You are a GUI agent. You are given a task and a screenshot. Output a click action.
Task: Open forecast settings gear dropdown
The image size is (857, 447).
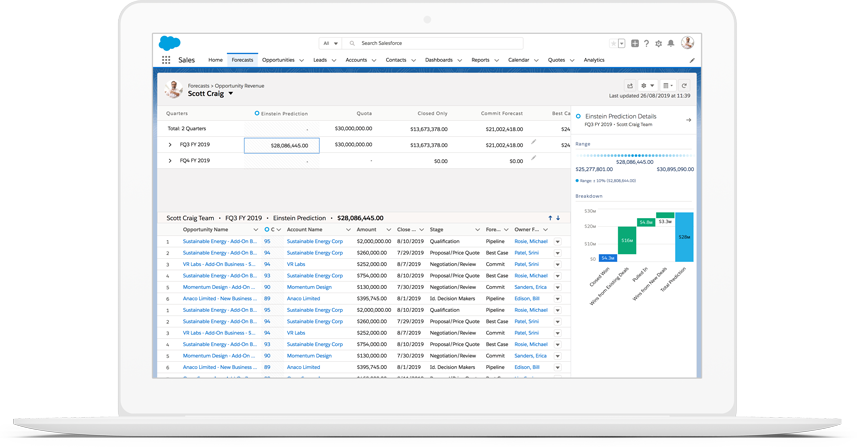[x=648, y=85]
